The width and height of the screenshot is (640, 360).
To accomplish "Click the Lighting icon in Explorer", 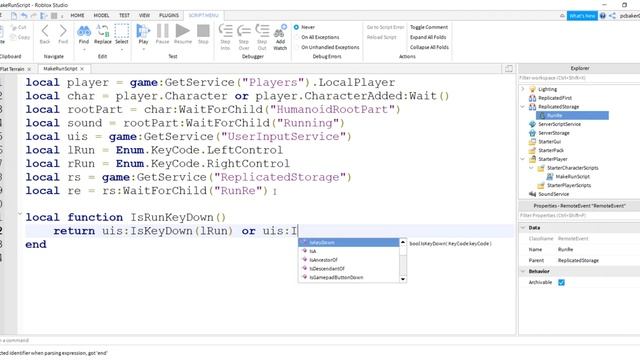I will click(x=532, y=89).
